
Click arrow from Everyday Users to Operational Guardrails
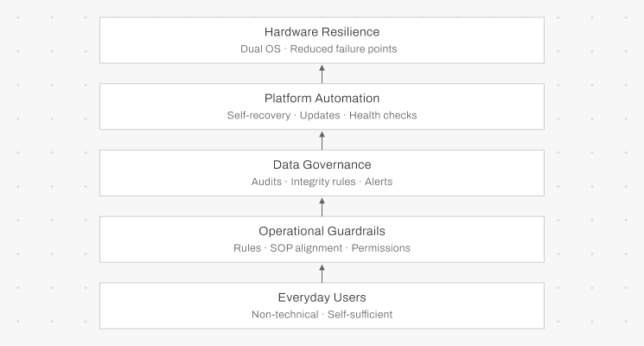pos(322,272)
